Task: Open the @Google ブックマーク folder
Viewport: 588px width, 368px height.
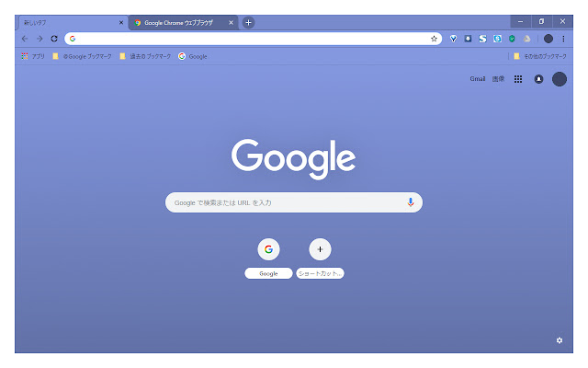Action: pos(82,56)
